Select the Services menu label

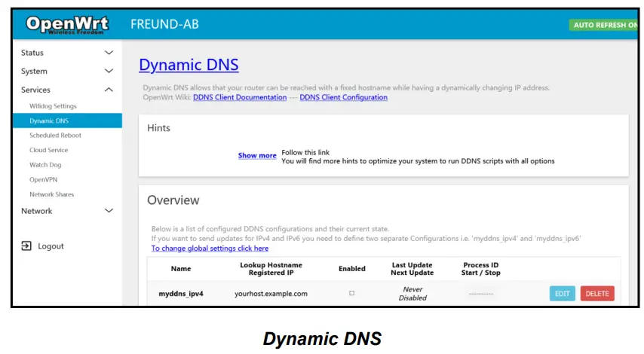coord(35,90)
